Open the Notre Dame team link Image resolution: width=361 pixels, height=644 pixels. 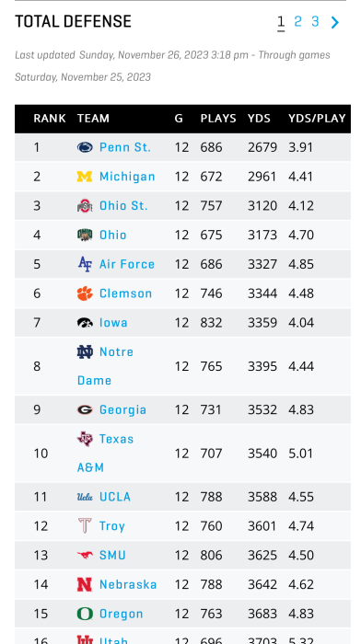tap(105, 366)
